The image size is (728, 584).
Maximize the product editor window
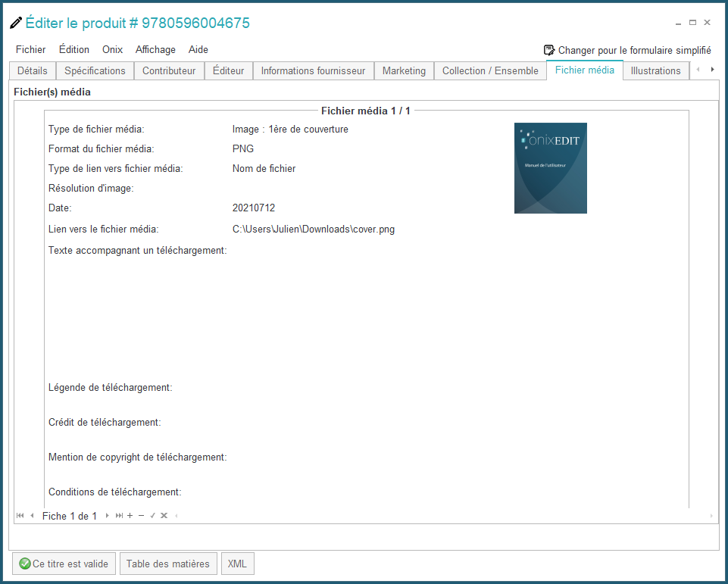692,22
